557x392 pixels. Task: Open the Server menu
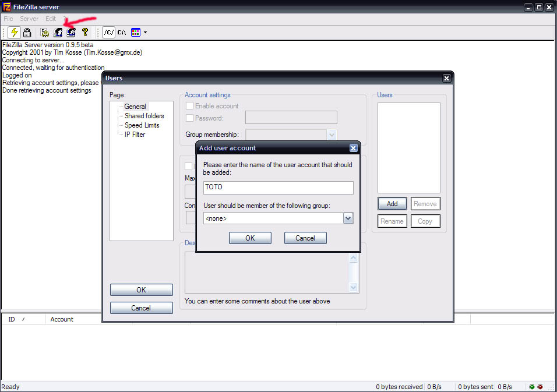tap(29, 19)
